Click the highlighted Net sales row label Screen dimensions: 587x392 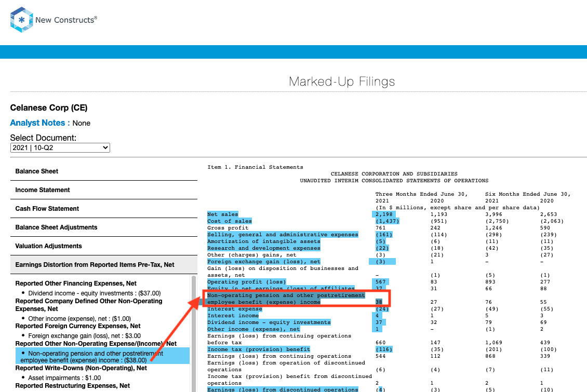[x=223, y=214]
